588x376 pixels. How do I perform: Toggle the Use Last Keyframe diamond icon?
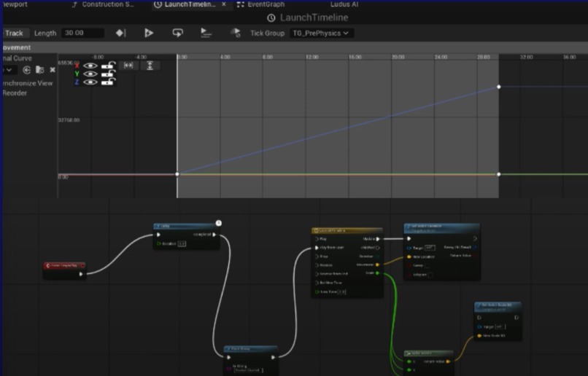pyautogui.click(x=120, y=33)
